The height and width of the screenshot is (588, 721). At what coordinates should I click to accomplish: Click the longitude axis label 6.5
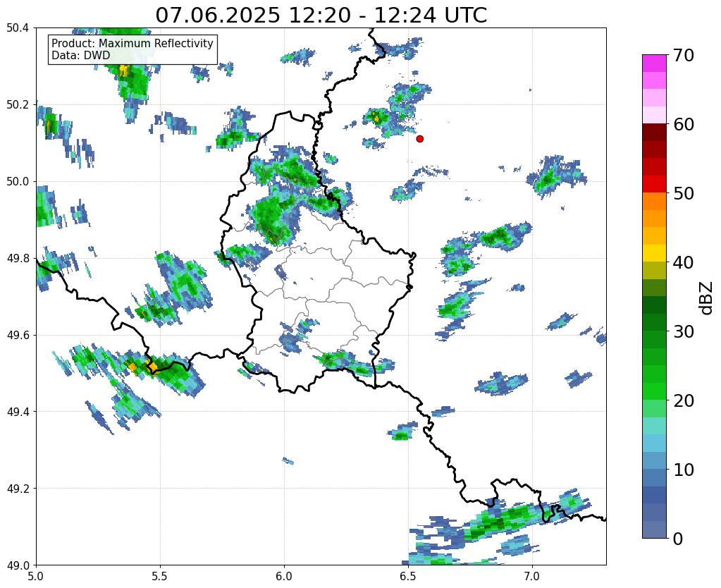coord(408,576)
